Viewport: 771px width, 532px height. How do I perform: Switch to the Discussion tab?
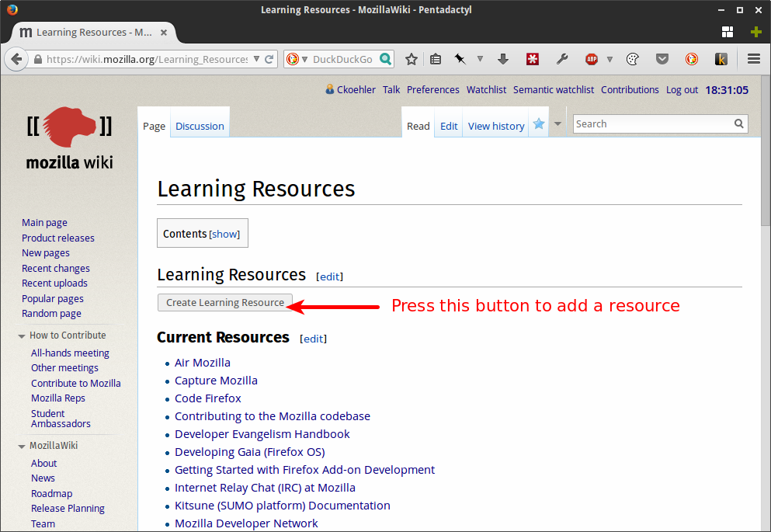(x=200, y=127)
